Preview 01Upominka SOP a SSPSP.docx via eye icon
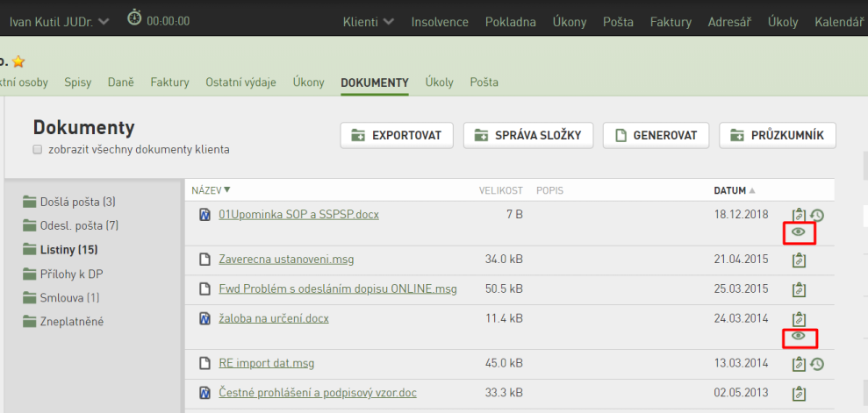 click(799, 232)
